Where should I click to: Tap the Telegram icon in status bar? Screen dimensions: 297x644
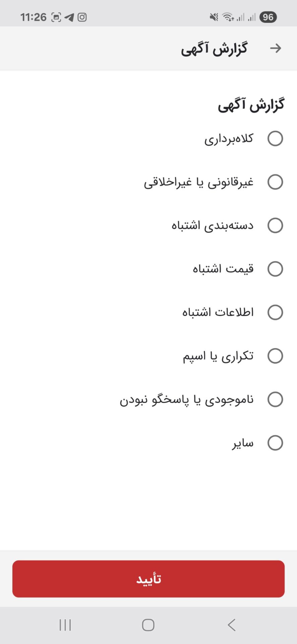69,17
